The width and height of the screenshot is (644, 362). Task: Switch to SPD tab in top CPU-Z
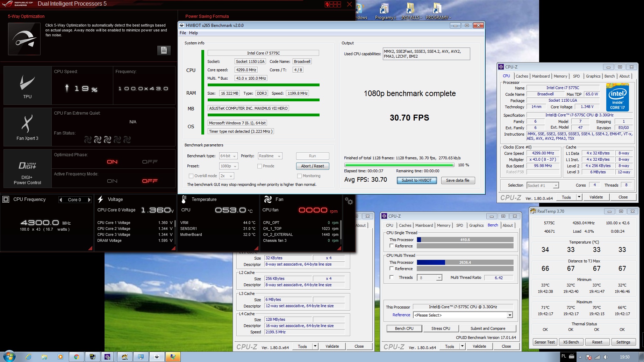click(x=577, y=76)
